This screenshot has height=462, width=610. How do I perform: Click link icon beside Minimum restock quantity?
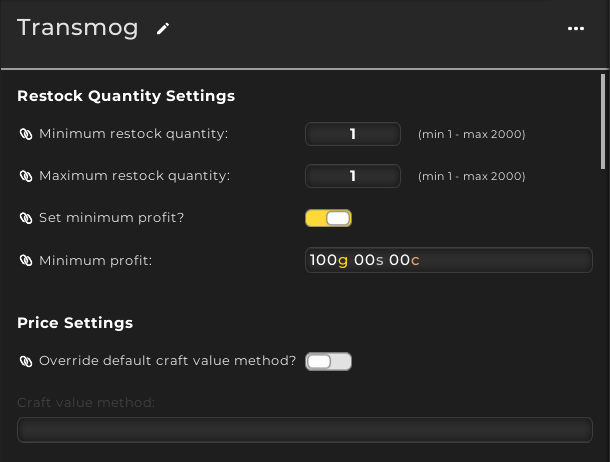point(26,134)
